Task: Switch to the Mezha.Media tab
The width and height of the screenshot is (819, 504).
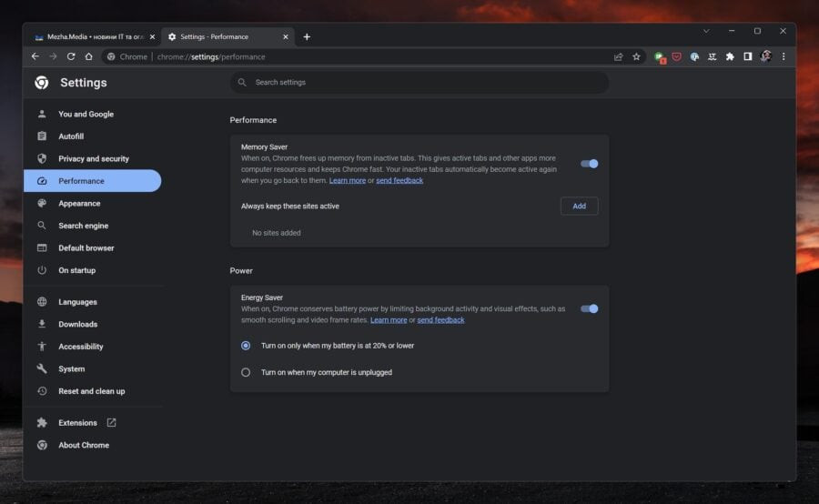Action: (x=94, y=36)
